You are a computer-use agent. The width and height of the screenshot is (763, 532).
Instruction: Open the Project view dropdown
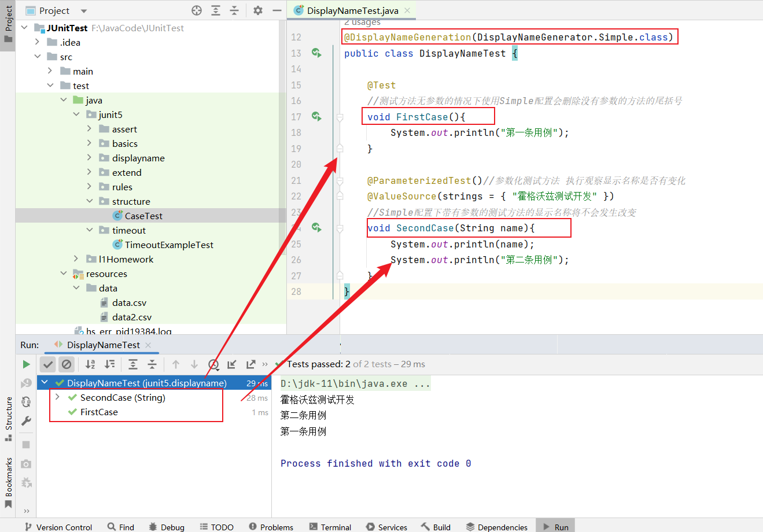(84, 11)
